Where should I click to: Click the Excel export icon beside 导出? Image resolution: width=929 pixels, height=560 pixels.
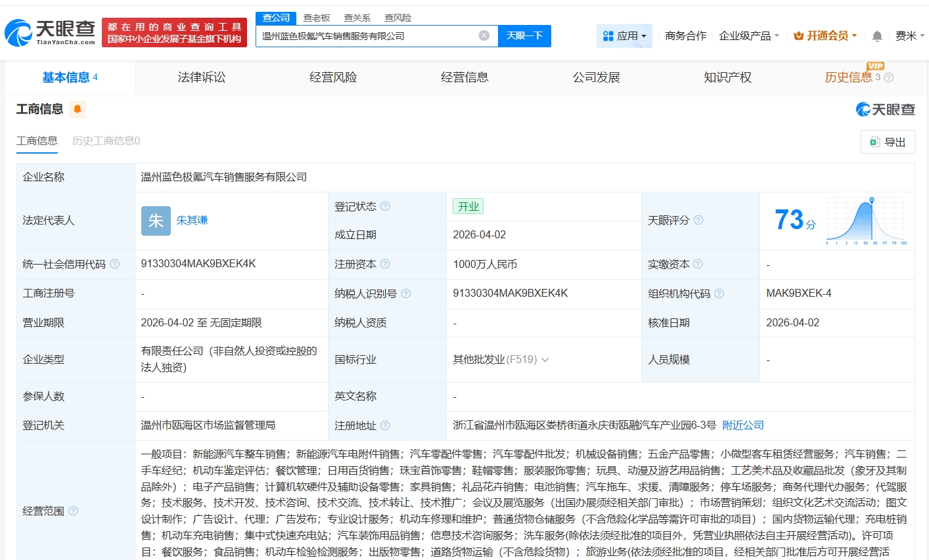(x=874, y=142)
